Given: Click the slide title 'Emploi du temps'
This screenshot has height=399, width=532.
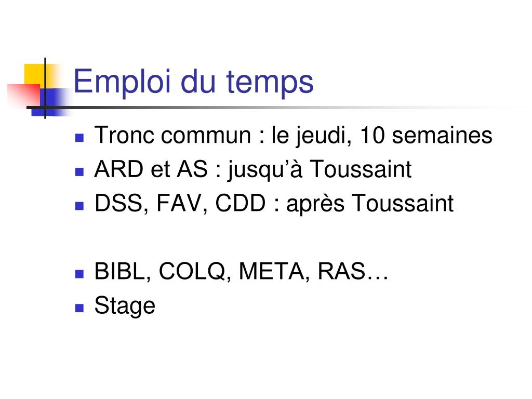Looking at the screenshot, I should [x=193, y=82].
